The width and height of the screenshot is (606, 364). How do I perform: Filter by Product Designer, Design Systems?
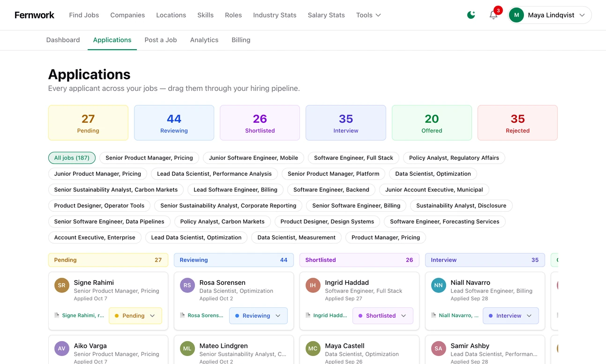click(x=327, y=222)
